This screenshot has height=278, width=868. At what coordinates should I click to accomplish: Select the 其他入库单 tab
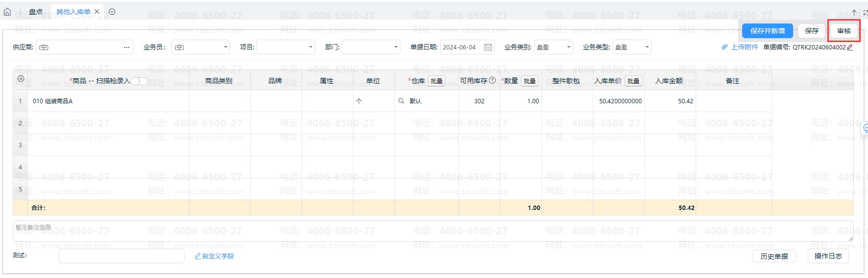coord(73,12)
